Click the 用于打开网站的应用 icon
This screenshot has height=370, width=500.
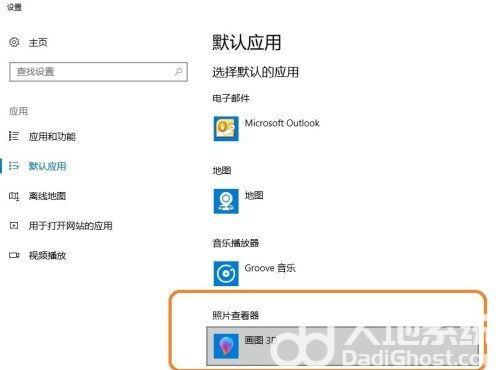coord(14,226)
